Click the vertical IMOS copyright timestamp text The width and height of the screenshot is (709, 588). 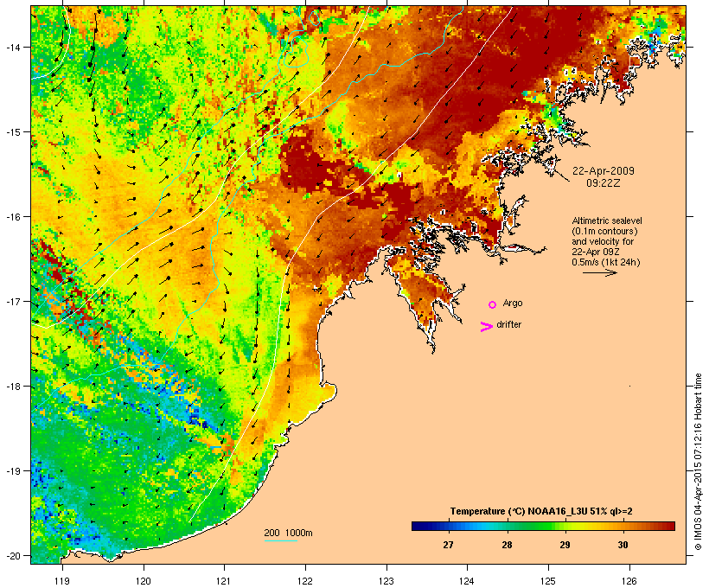click(699, 463)
